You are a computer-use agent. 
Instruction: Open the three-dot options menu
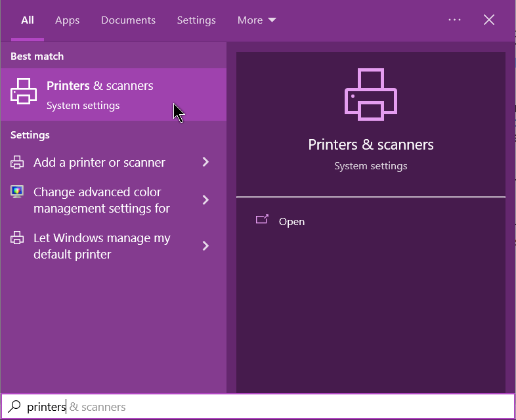(x=454, y=20)
